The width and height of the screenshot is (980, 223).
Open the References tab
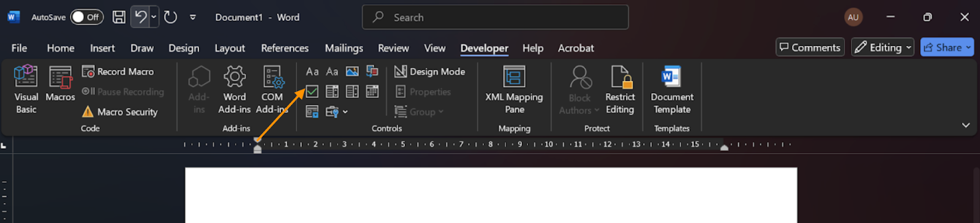[285, 48]
